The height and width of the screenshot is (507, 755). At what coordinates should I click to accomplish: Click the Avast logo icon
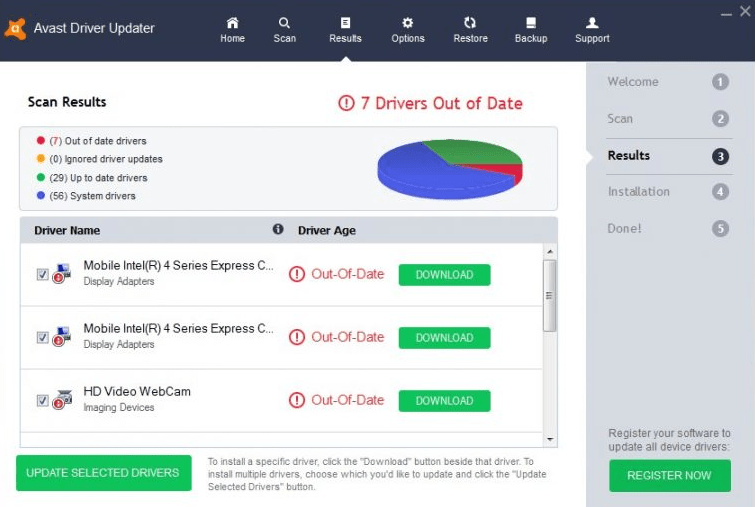(15, 28)
